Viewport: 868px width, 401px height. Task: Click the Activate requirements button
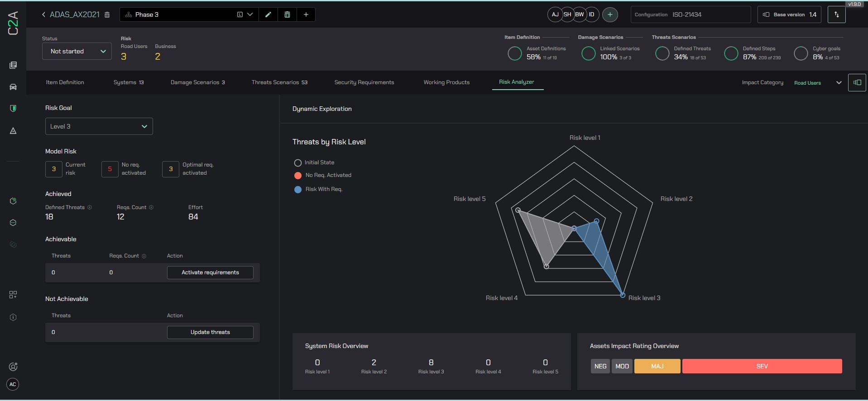[210, 272]
